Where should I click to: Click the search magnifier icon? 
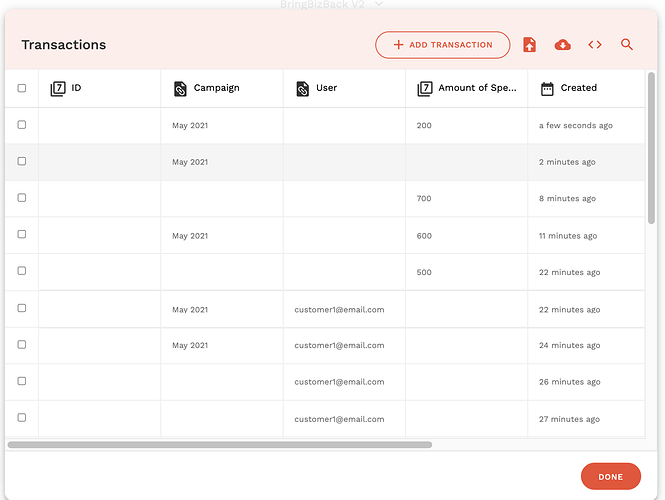pos(627,45)
